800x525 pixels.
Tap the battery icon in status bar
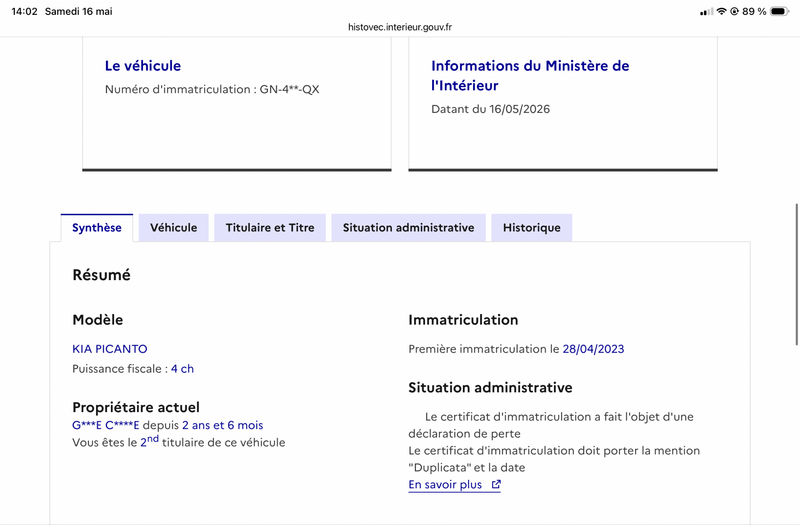[x=780, y=11]
